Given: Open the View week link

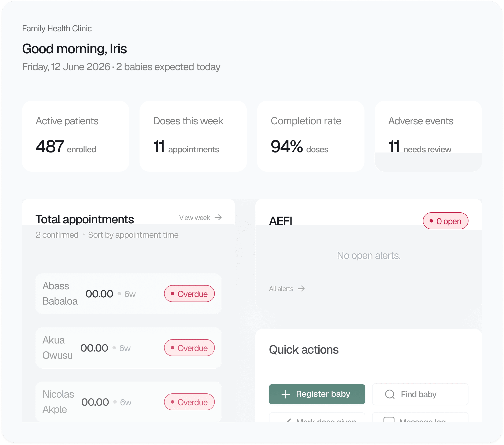Looking at the screenshot, I should (x=200, y=218).
